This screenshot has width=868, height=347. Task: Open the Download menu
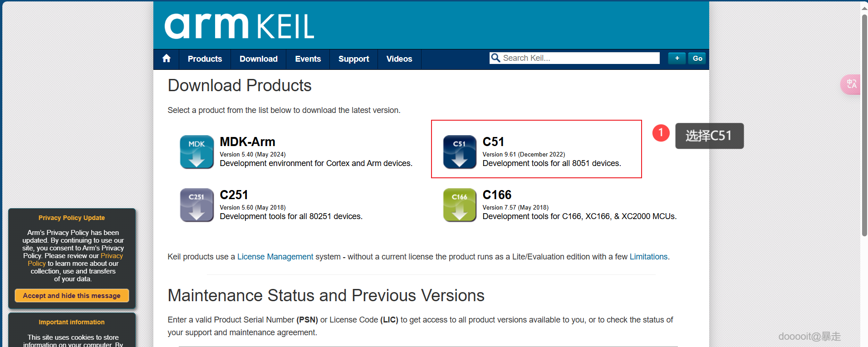click(258, 59)
